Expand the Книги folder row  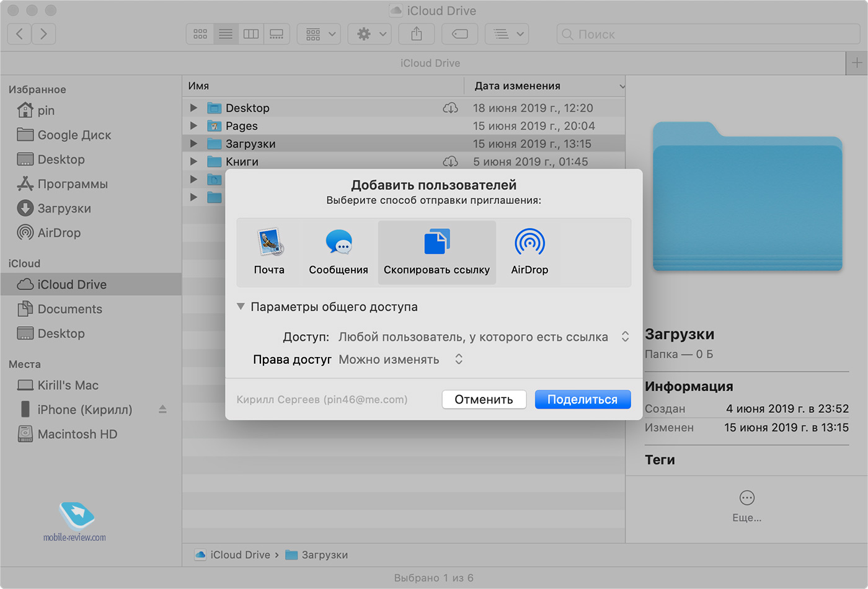193,162
